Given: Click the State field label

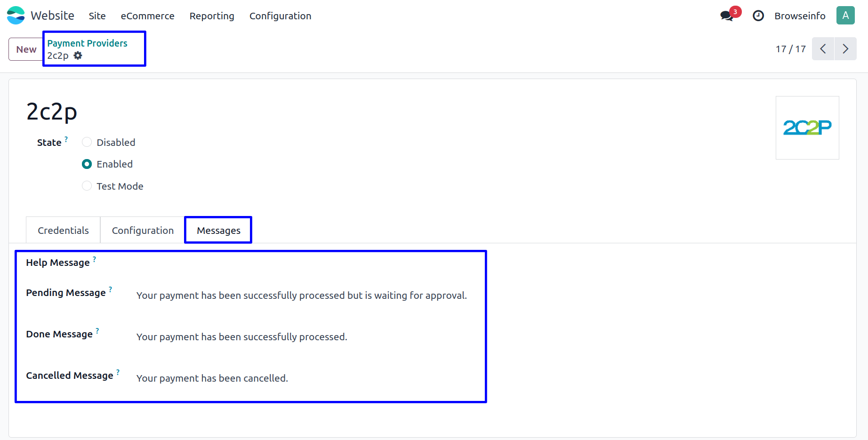Looking at the screenshot, I should coord(49,143).
